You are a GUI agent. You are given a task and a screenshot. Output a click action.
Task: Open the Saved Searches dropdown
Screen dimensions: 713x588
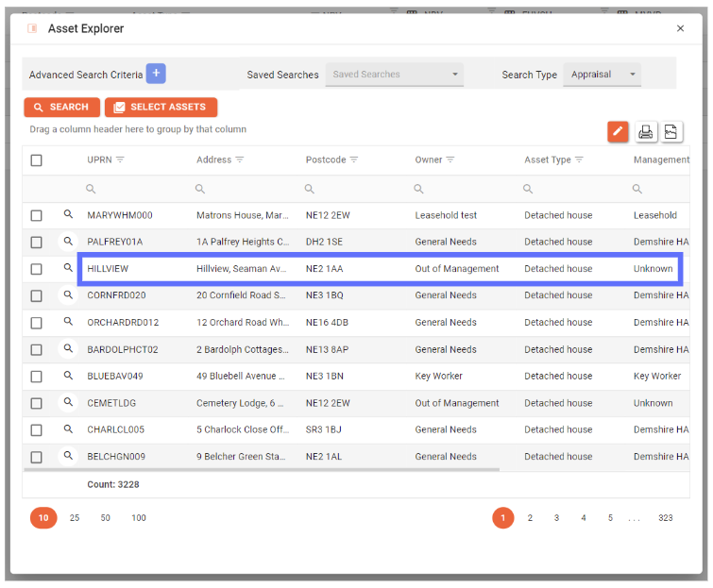pos(394,75)
